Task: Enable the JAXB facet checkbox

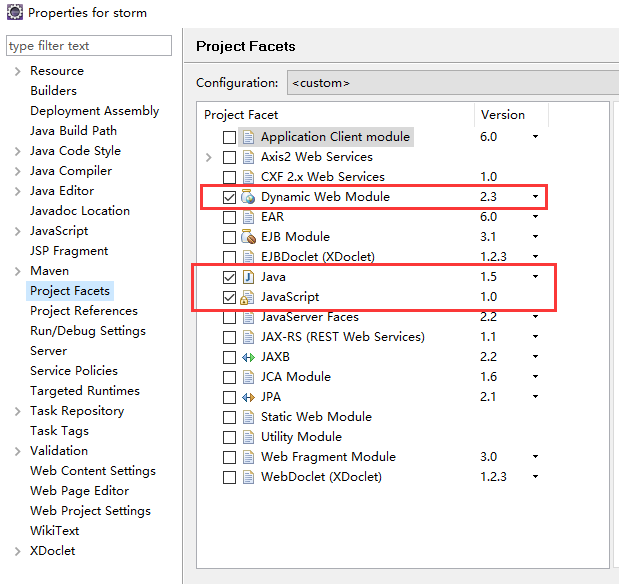Action: point(229,357)
